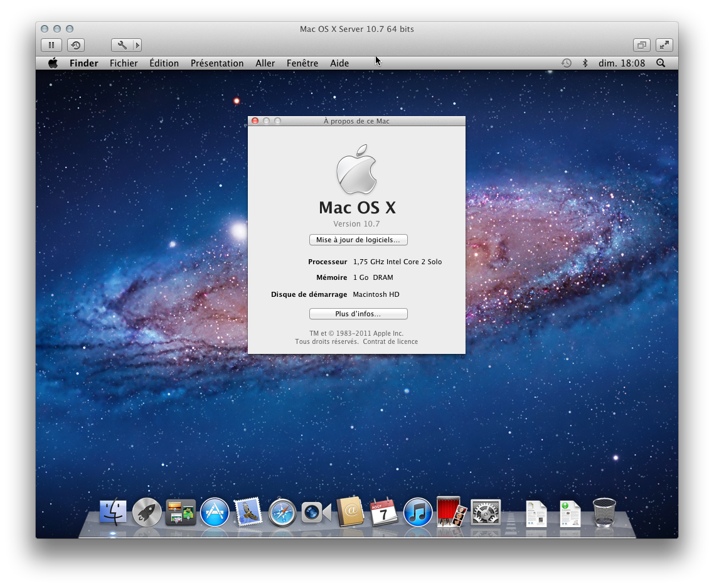Select the 1,75 GHz Intel Core 2 Solo text
714x588 pixels.
pos(398,262)
